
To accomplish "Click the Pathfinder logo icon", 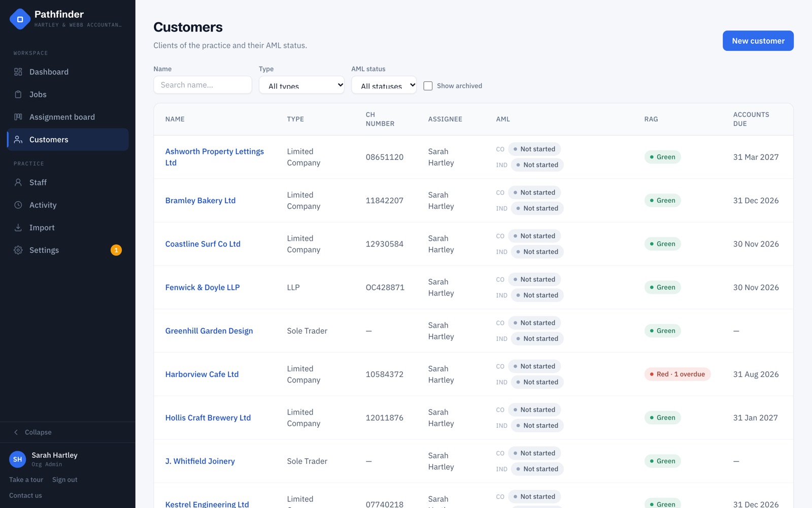I will [20, 19].
